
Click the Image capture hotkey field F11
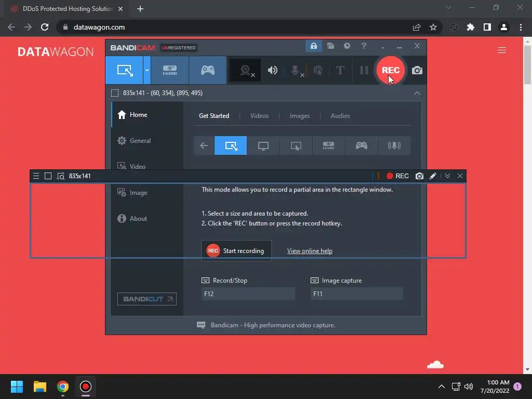[x=356, y=294]
